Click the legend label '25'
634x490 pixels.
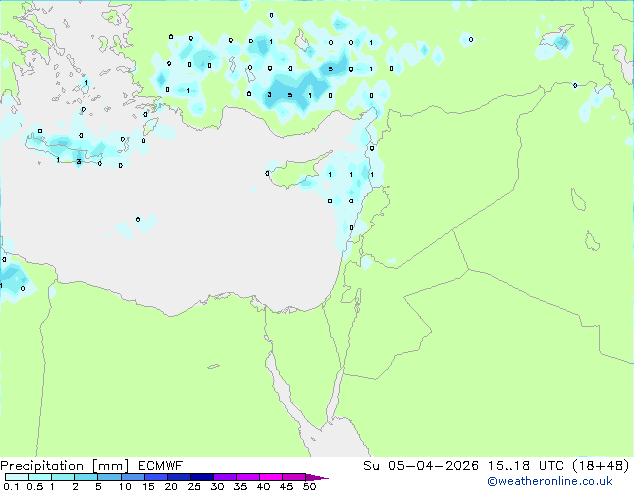(194, 486)
